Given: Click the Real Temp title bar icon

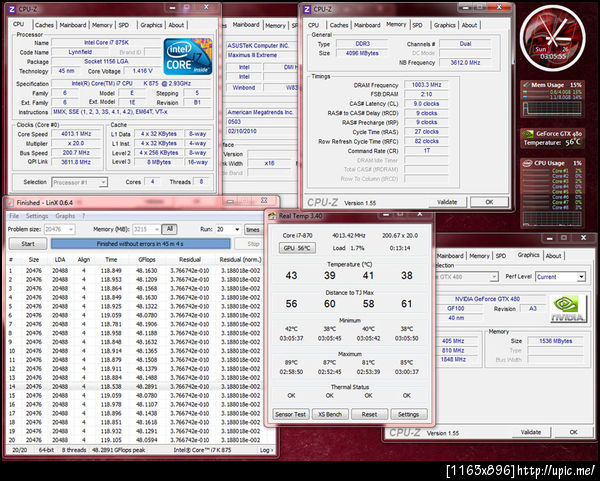Looking at the screenshot, I should click(272, 216).
